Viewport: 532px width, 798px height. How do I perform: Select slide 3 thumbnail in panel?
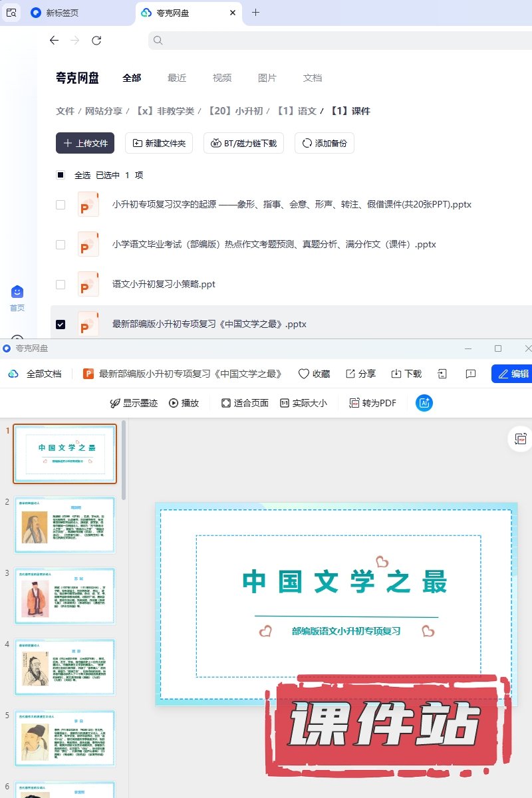click(65, 596)
